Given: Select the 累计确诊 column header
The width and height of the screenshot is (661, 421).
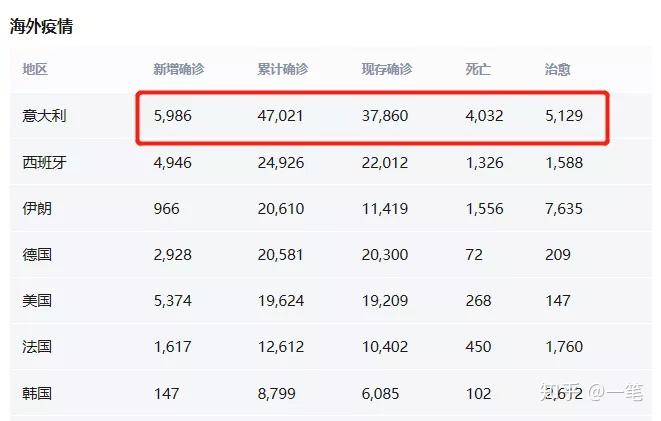Looking at the screenshot, I should tap(282, 69).
